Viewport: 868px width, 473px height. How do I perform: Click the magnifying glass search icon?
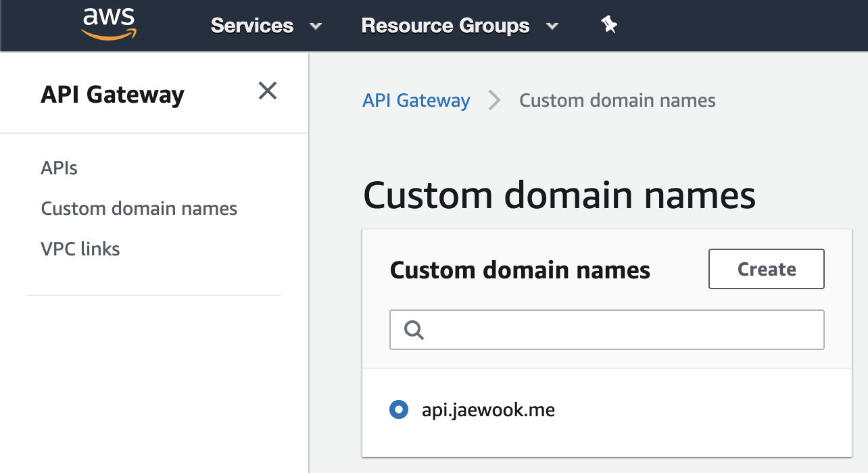point(413,330)
